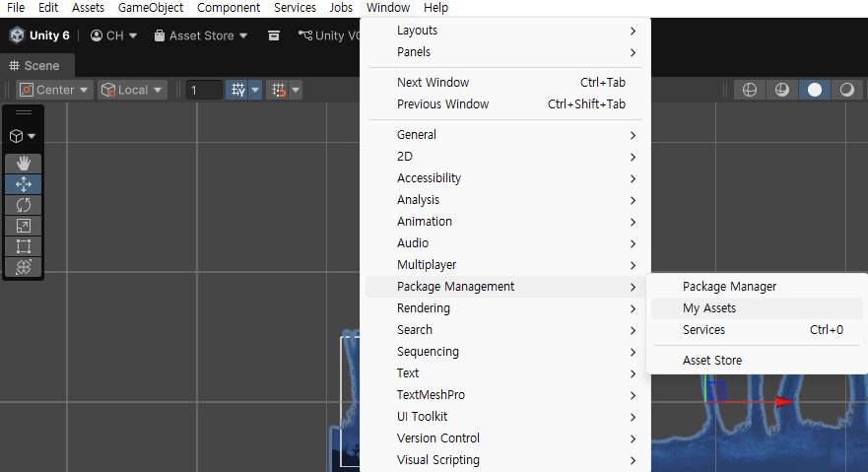Expand the Asset Store dropdown
The image size is (868, 472).
coord(200,35)
